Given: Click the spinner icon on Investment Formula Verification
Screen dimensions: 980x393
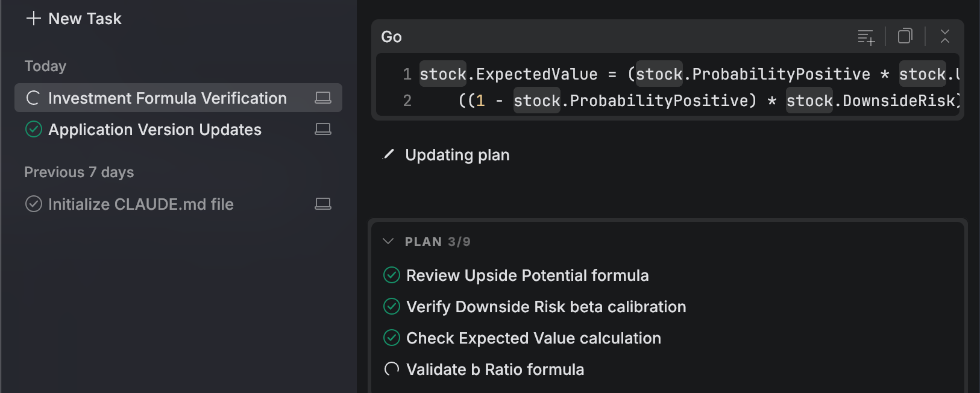Looking at the screenshot, I should coord(33,98).
